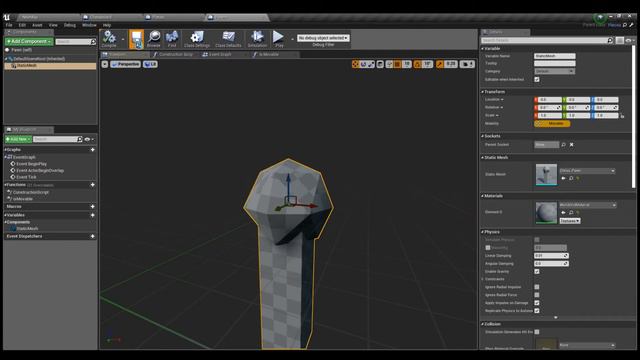Click the My Blueprint search field
The width and height of the screenshot is (640, 360).
[x=58, y=139]
